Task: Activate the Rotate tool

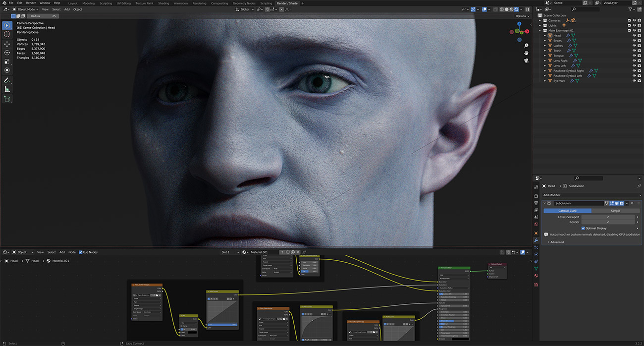Action: [x=7, y=53]
